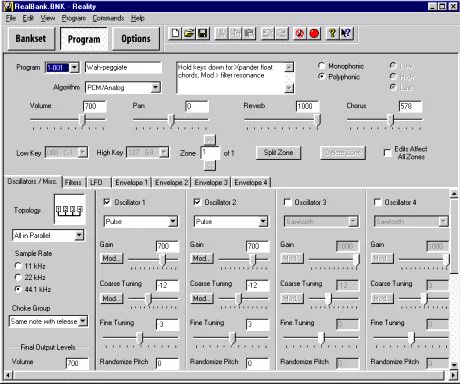Open the Algorithm PCM/Analog dropdown
Image resolution: width=460 pixels, height=384 pixels.
tap(155, 88)
